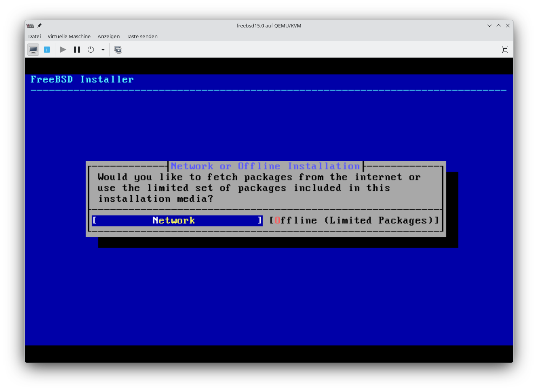Open the Virtuelle Maschine menu

tap(69, 36)
